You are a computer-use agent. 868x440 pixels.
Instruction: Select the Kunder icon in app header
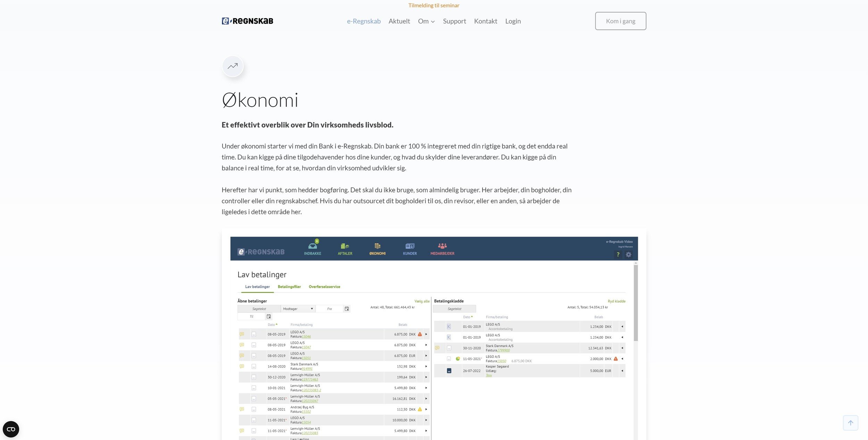click(x=410, y=246)
